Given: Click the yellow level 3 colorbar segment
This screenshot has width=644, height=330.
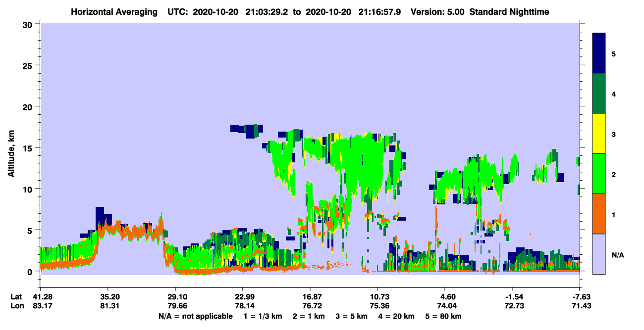Looking at the screenshot, I should 599,134.
